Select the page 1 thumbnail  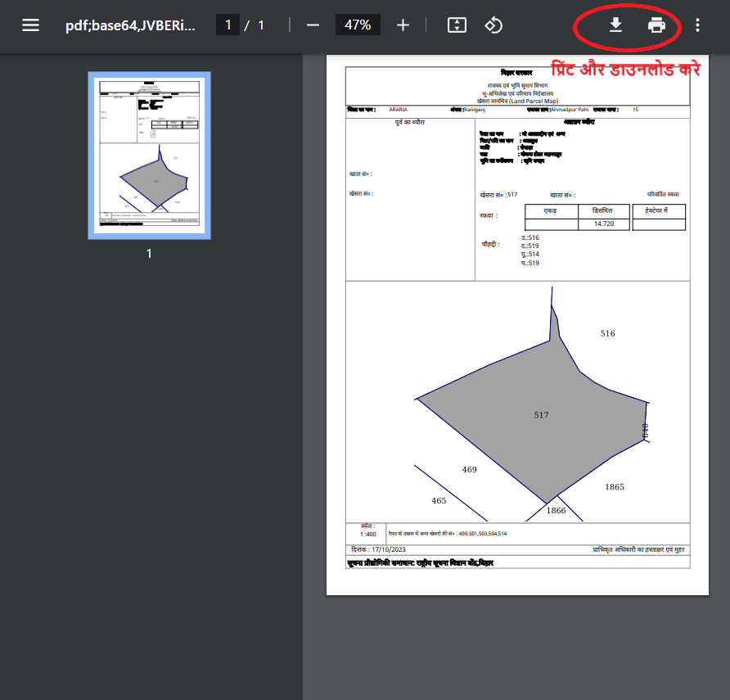click(x=149, y=156)
